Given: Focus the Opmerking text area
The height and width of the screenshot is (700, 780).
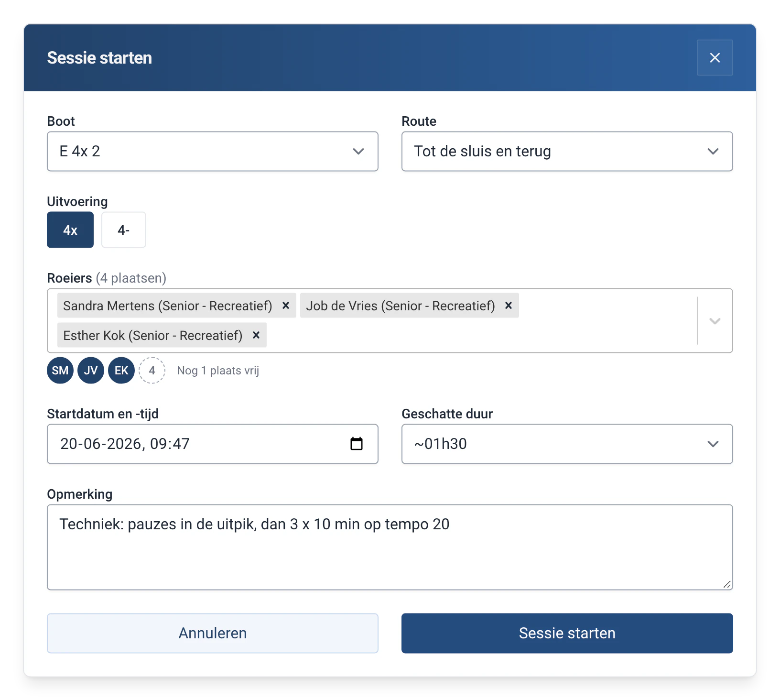Looking at the screenshot, I should pyautogui.click(x=390, y=547).
